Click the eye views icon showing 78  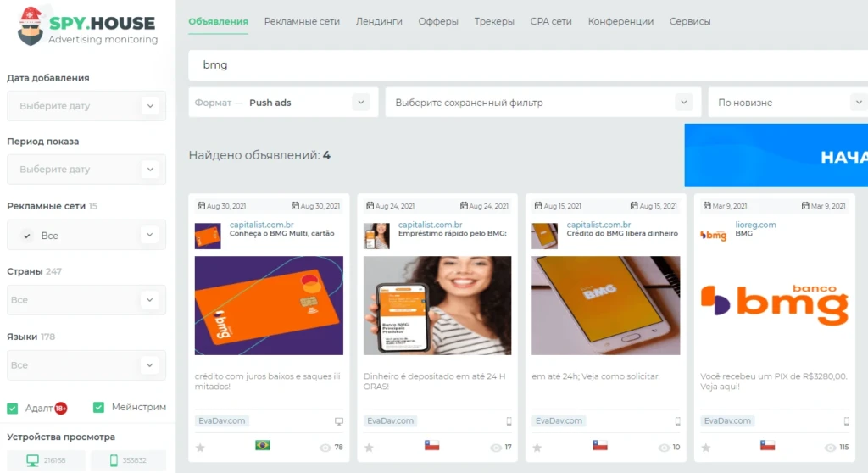(x=325, y=448)
